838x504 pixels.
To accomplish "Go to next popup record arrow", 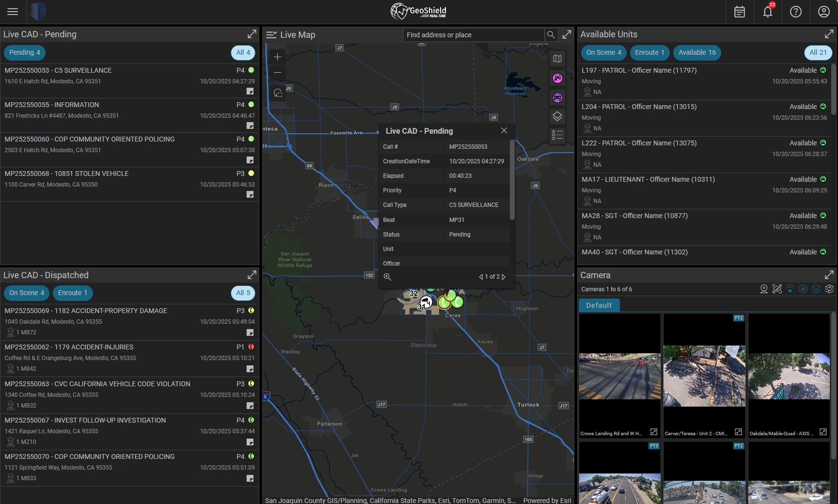I will tap(504, 277).
